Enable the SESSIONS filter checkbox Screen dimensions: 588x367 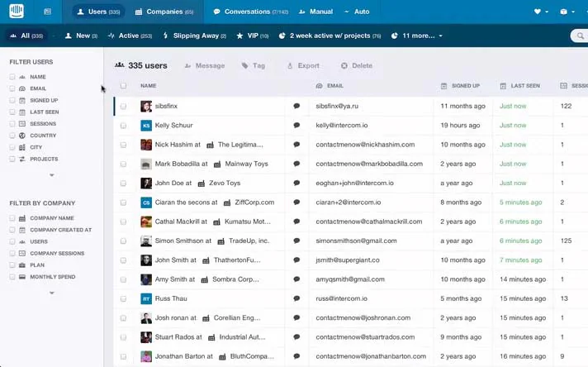coord(12,124)
